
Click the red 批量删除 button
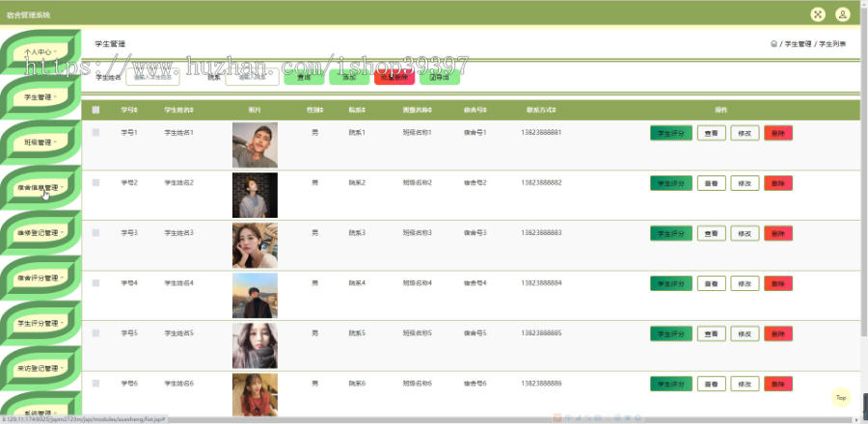[x=394, y=77]
